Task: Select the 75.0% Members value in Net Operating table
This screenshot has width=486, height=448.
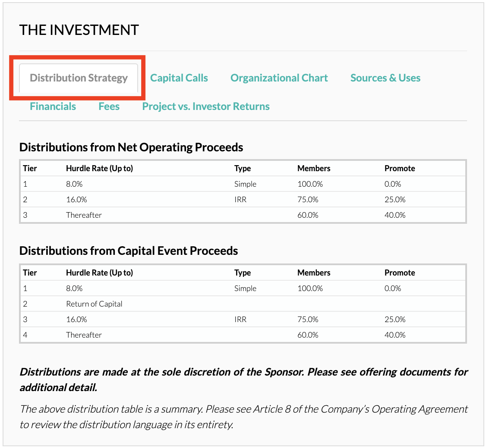Action: [x=308, y=200]
